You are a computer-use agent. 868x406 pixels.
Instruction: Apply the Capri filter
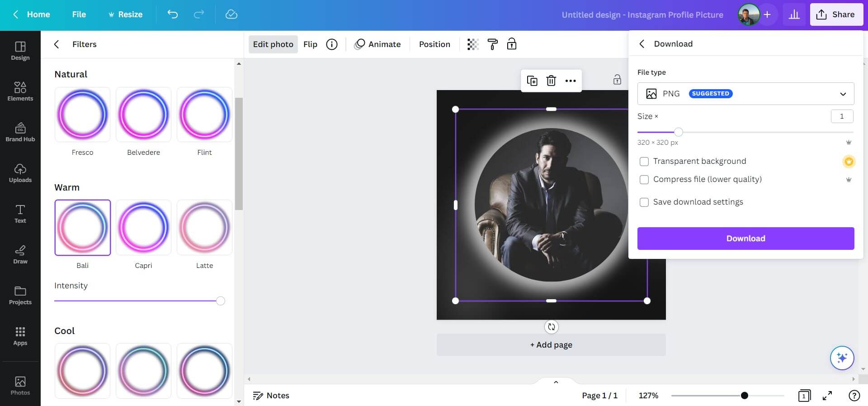[143, 228]
